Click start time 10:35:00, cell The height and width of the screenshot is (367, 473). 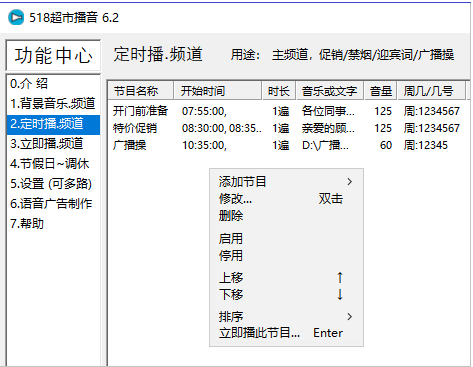click(x=204, y=145)
